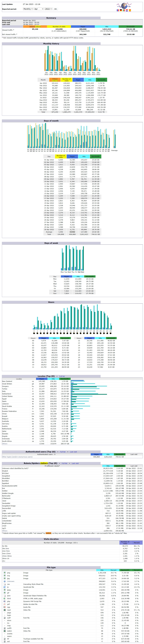Click the clock icon under hour 23

(110, 333)
